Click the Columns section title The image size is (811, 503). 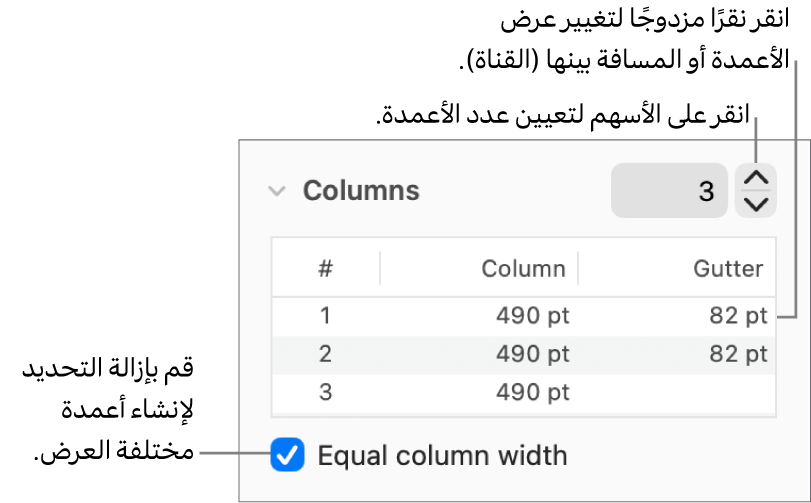tap(361, 191)
